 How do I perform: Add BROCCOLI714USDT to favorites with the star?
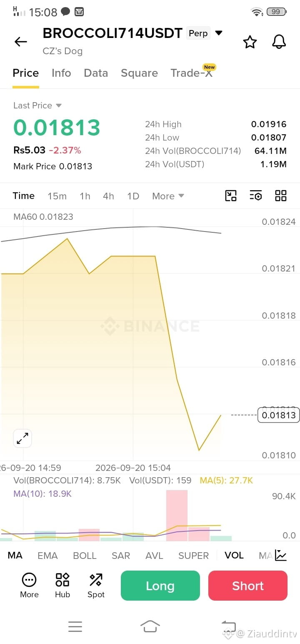(x=250, y=42)
